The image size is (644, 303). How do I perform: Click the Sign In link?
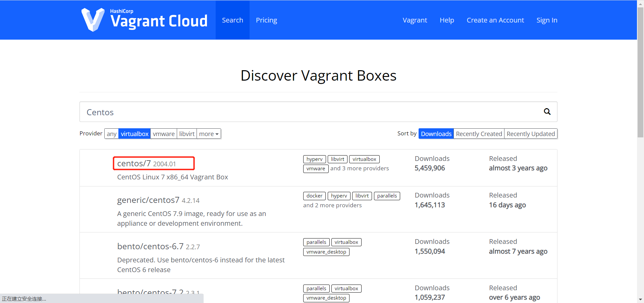click(x=547, y=20)
